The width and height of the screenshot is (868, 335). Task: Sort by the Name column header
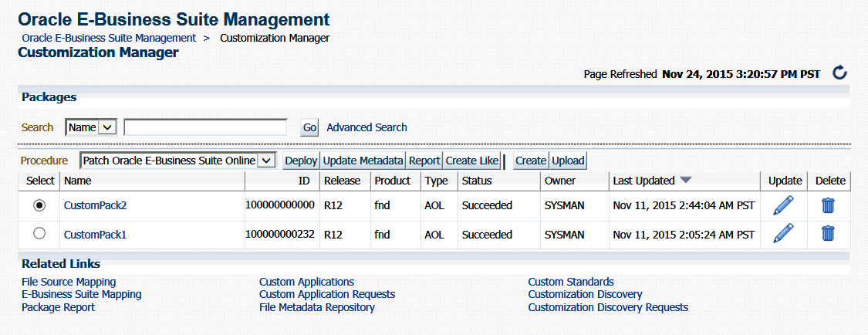77,181
